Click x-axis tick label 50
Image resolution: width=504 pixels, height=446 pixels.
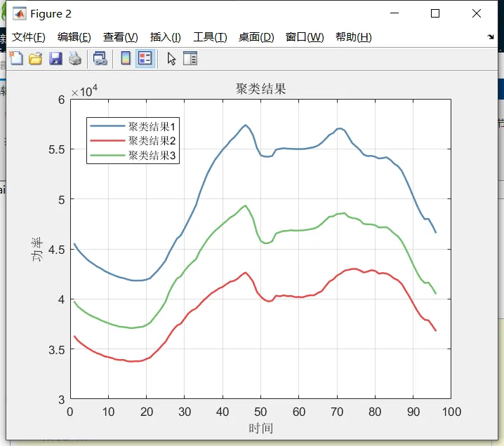pos(260,412)
